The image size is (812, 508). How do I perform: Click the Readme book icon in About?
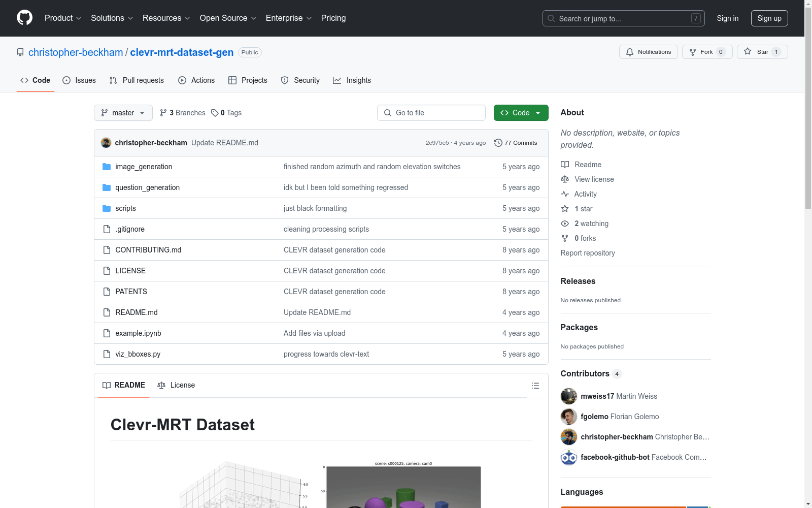[565, 165]
